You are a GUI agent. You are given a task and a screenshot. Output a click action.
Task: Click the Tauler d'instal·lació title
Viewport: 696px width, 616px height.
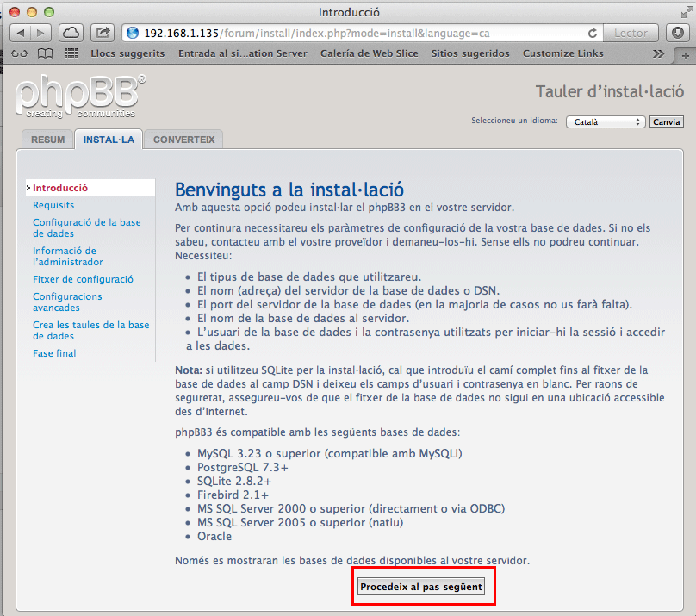click(x=610, y=91)
